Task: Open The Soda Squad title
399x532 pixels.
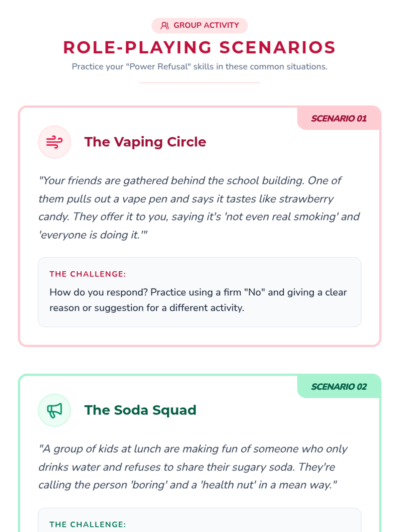Action: tap(140, 410)
